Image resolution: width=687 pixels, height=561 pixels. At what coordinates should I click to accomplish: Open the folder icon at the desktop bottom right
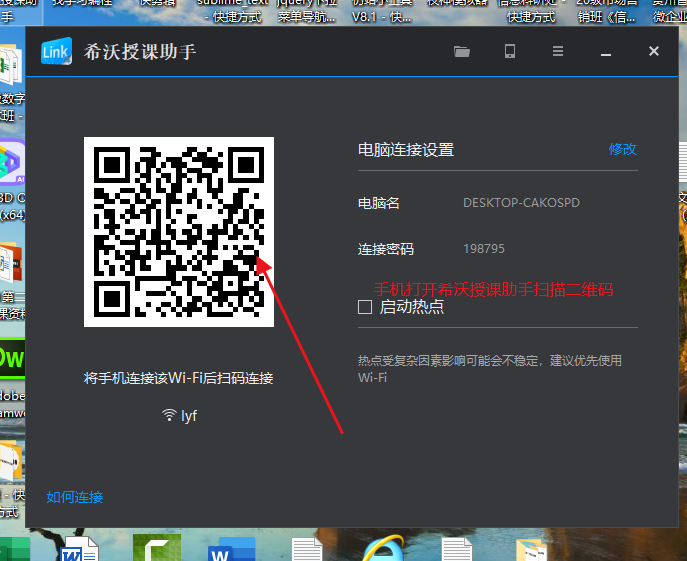(531, 550)
